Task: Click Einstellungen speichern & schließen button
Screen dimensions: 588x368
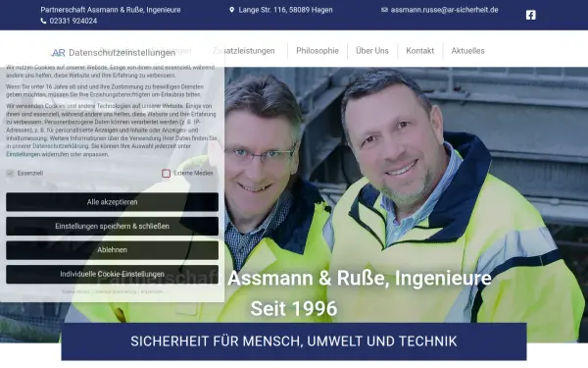Action: click(x=112, y=226)
